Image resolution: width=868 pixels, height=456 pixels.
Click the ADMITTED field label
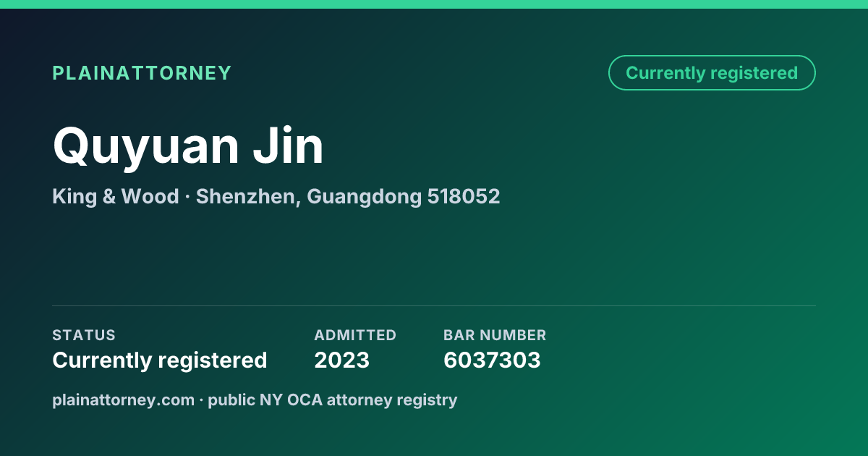pos(355,335)
